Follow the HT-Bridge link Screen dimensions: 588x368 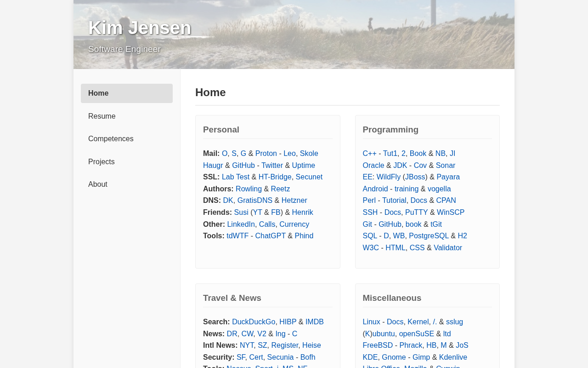point(275,177)
